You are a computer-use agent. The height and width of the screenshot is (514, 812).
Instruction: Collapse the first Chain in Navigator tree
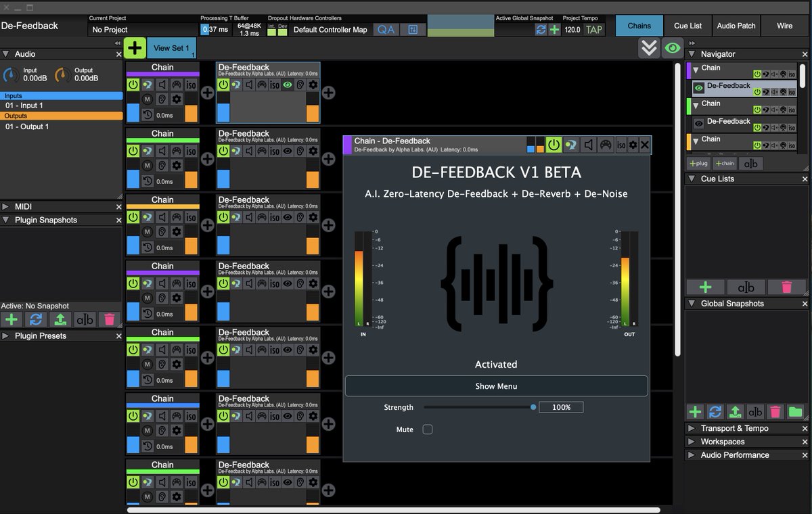[696, 70]
